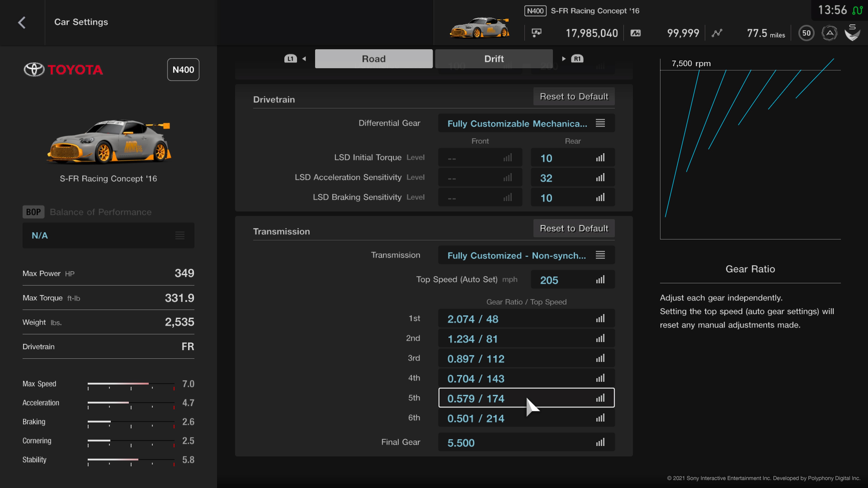Click the L1 previous sheet icon
This screenshot has width=868, height=488.
click(x=290, y=59)
